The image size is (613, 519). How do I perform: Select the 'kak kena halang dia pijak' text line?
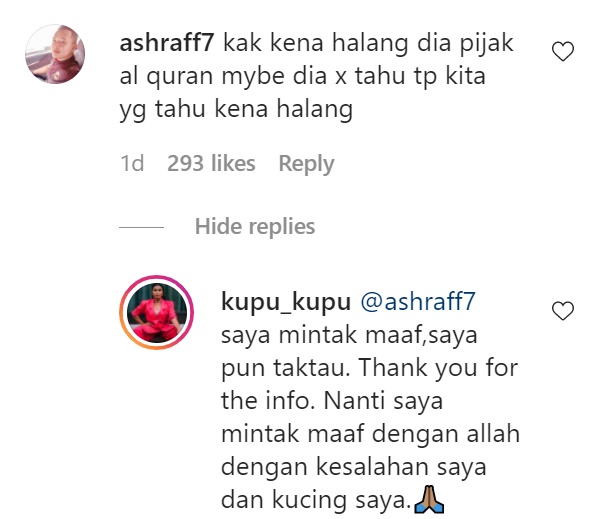(x=368, y=44)
